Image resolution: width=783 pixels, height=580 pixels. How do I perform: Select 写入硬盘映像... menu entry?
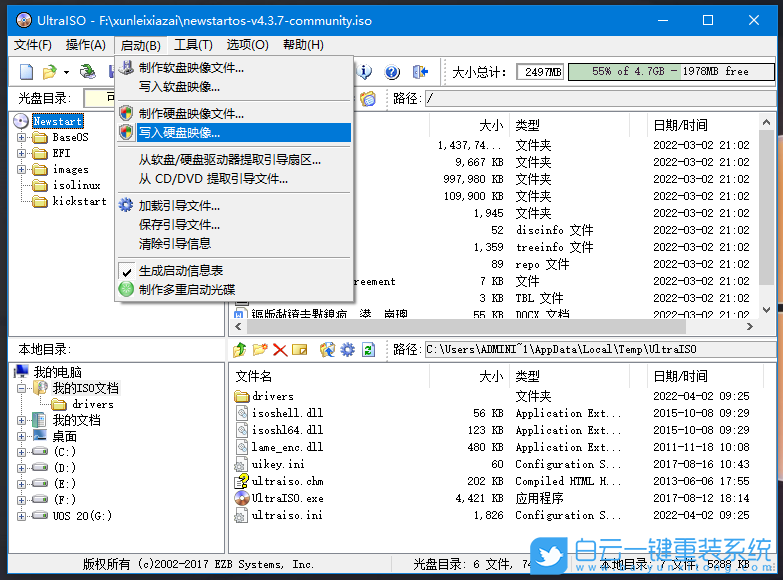coord(180,132)
